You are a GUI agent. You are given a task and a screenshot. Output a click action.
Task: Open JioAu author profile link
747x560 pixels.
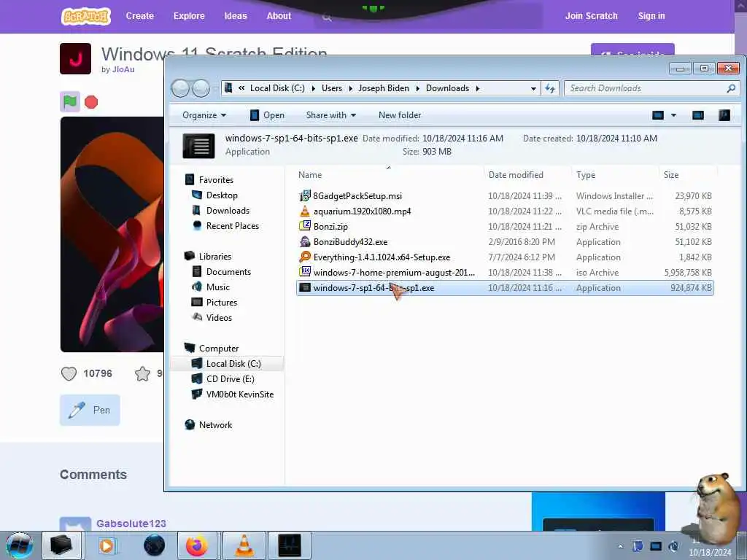[123, 69]
